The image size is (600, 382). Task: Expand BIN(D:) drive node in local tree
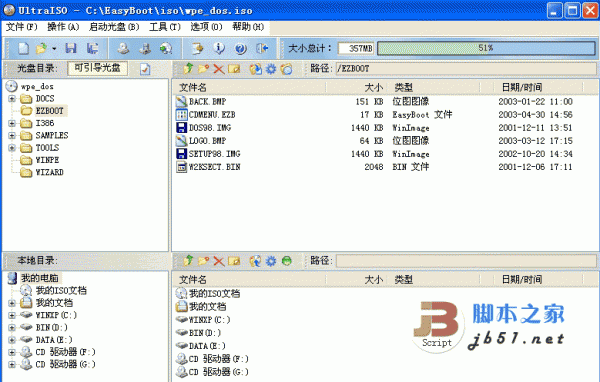(12, 328)
